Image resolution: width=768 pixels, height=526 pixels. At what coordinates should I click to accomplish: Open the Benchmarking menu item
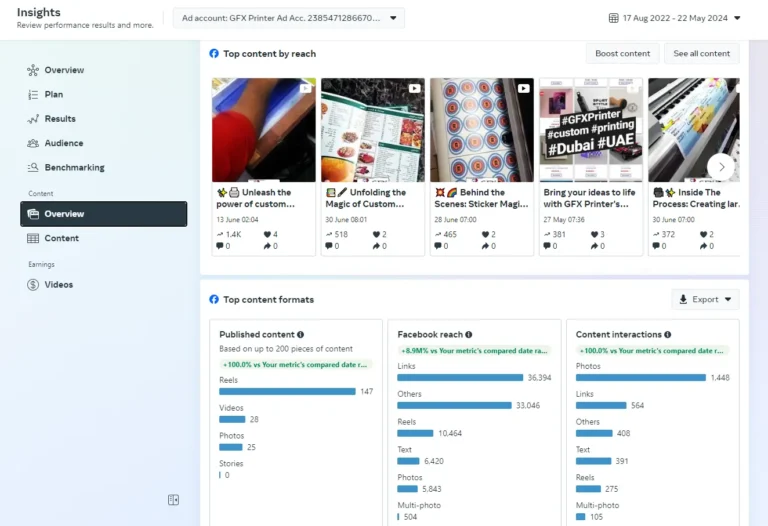point(74,167)
